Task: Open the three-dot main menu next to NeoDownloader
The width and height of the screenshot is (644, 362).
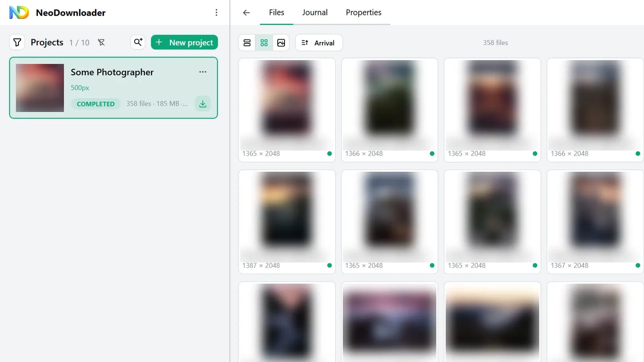Action: point(216,12)
